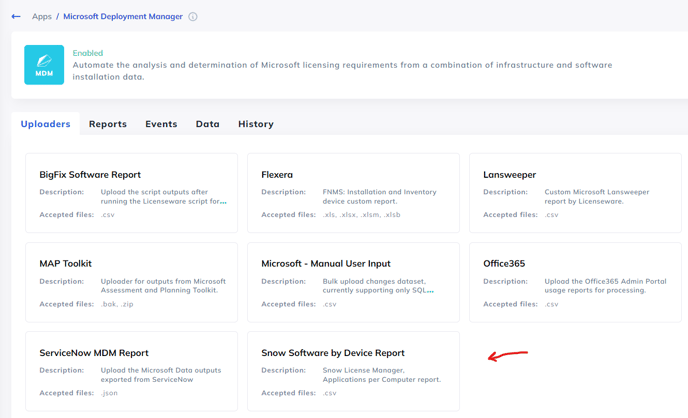Click ServiceNow accepted files '.json'
The height and width of the screenshot is (418, 688).
point(109,393)
